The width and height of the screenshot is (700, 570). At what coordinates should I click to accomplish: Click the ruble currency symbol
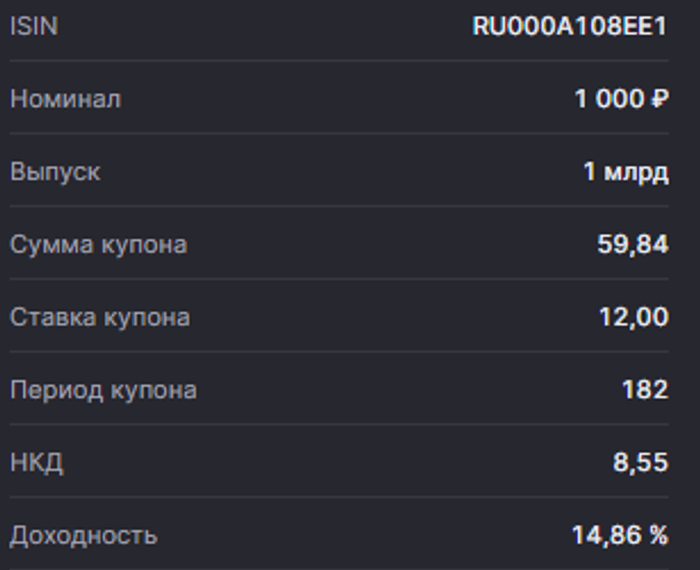tap(659, 99)
